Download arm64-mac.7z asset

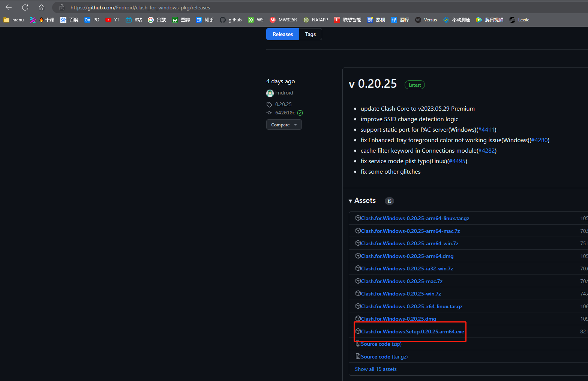[x=410, y=231]
